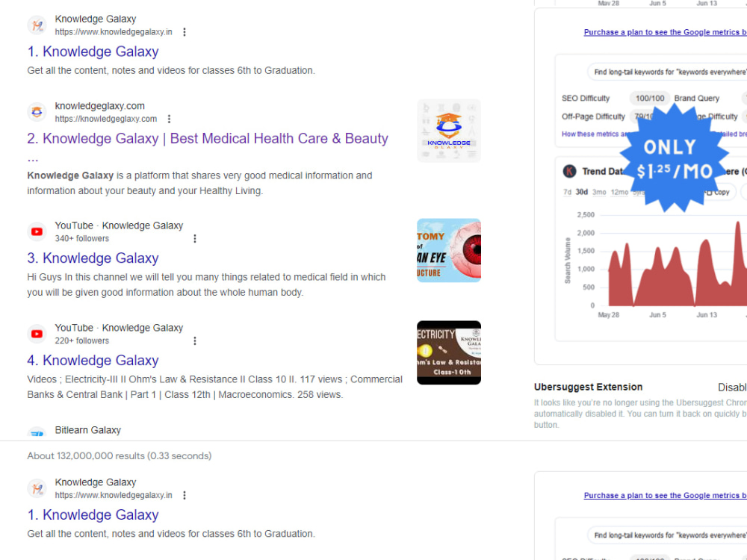Click the ONLY $1.25/MO promo badge

tap(674, 158)
